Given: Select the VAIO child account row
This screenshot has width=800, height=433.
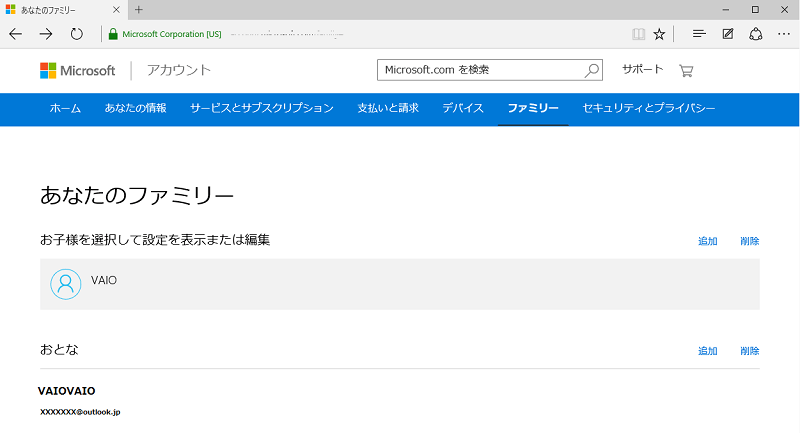Looking at the screenshot, I should [x=400, y=284].
